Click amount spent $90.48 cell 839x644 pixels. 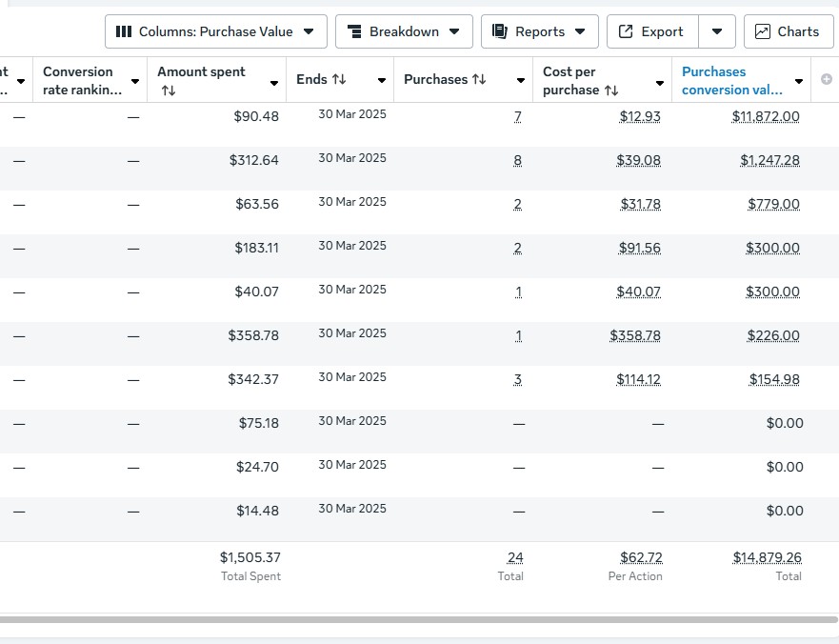click(256, 117)
